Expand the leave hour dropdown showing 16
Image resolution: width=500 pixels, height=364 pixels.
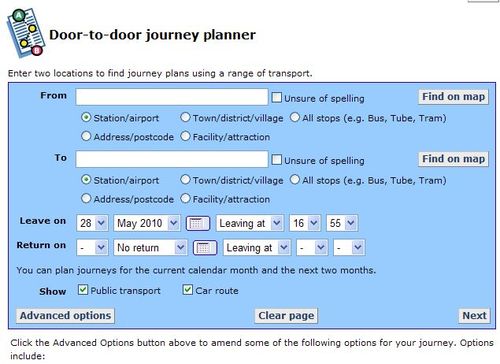305,223
